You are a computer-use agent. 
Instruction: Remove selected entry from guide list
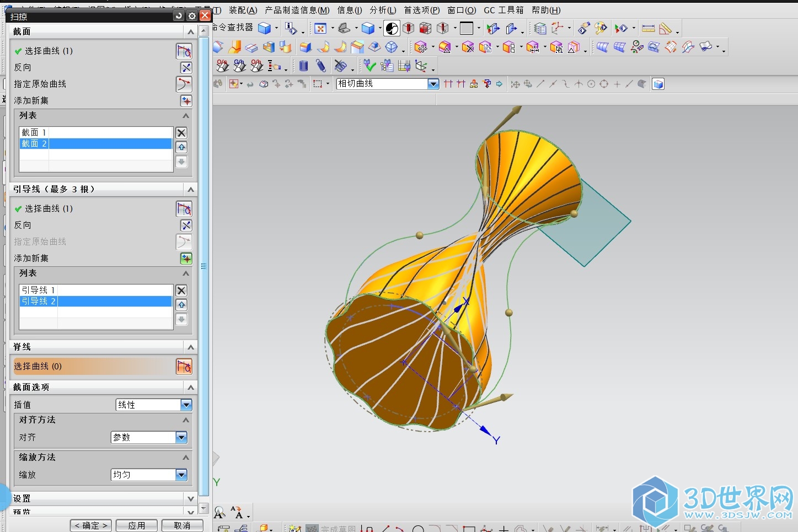pos(181,291)
